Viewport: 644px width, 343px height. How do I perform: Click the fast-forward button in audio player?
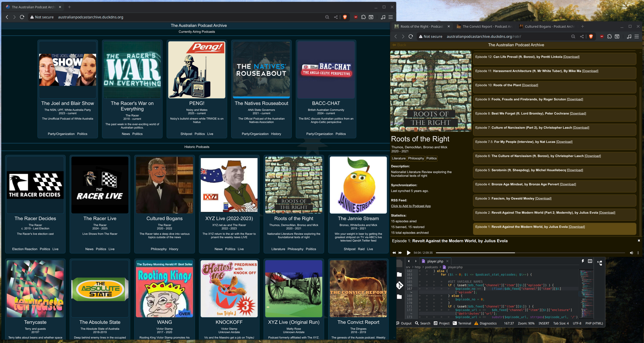[400, 253]
